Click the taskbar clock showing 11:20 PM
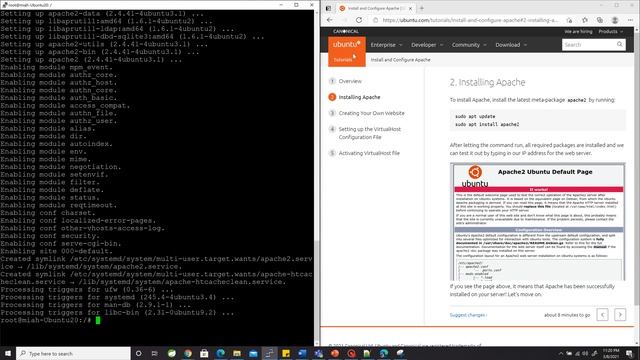Image resolution: width=640 pixels, height=360 pixels. 611,353
